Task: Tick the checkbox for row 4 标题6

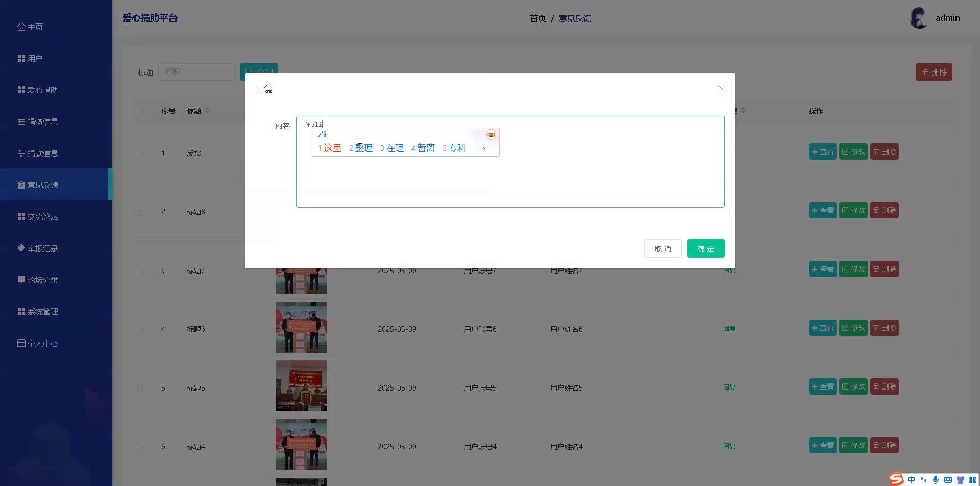Action: (139, 329)
